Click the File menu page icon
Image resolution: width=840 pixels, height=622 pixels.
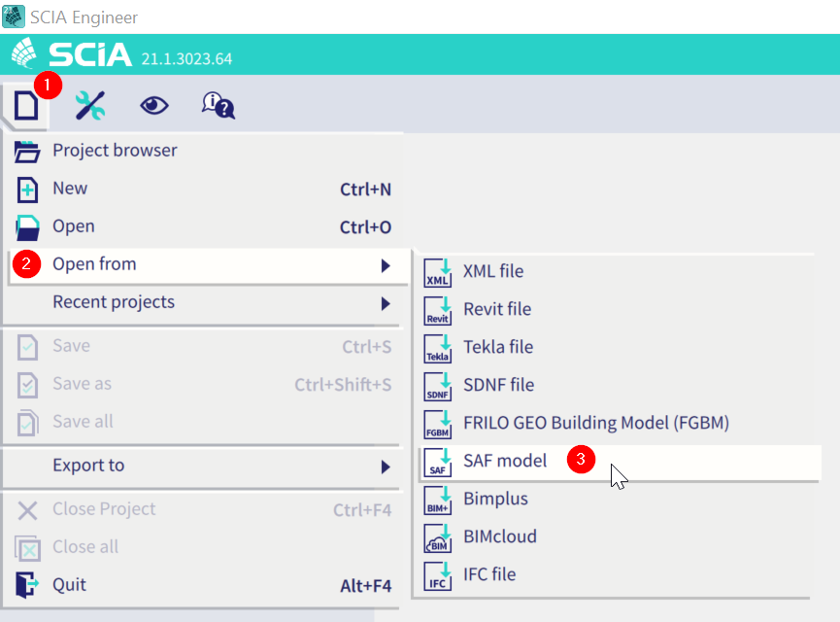point(25,105)
